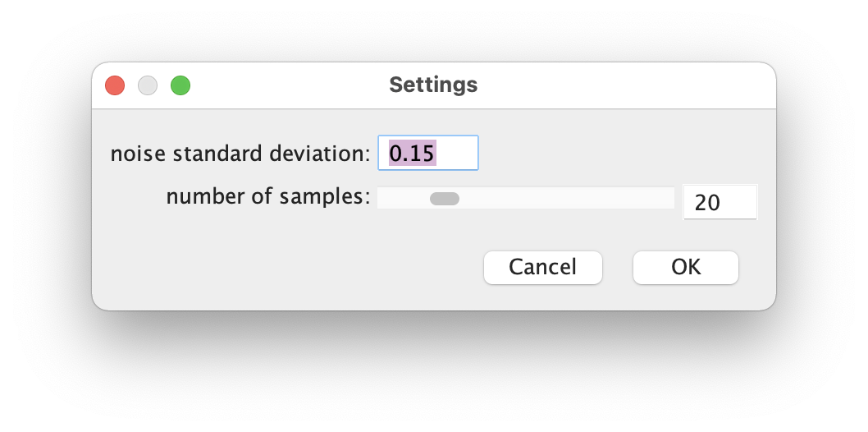This screenshot has height=432, width=868.
Task: Cancel the Settings dialog
Action: (x=542, y=268)
